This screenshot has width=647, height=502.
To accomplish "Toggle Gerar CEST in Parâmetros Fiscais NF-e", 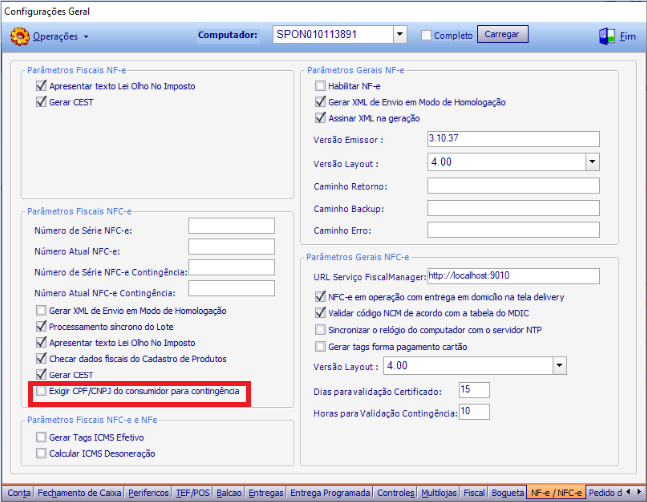I will (41, 102).
